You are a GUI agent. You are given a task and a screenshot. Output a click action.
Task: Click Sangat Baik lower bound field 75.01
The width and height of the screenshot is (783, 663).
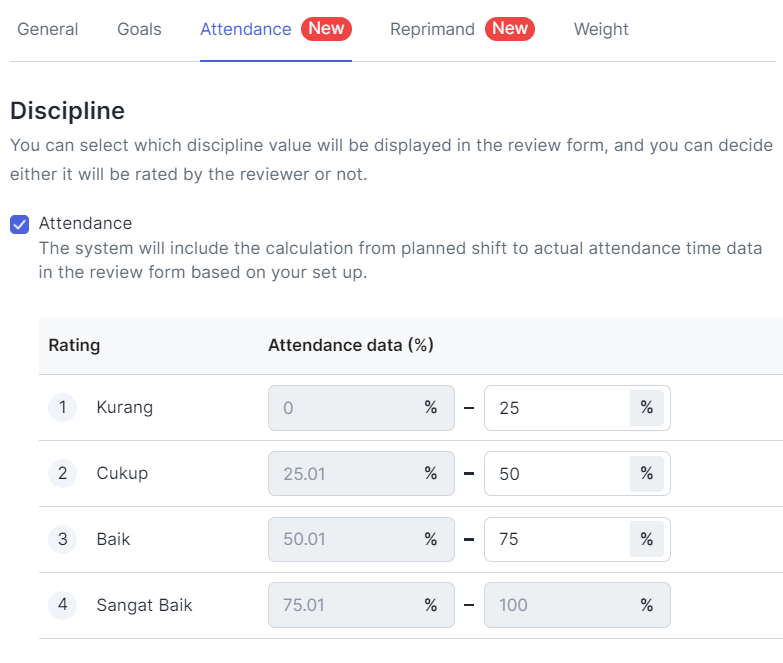[361, 605]
